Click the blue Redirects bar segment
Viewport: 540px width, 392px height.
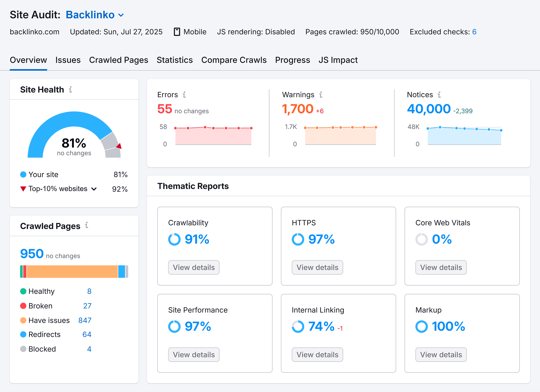pos(122,272)
